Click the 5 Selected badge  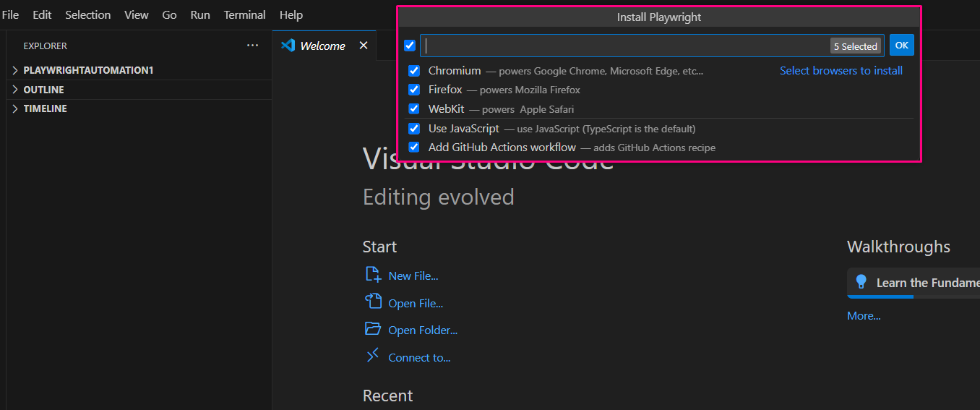pyautogui.click(x=856, y=46)
